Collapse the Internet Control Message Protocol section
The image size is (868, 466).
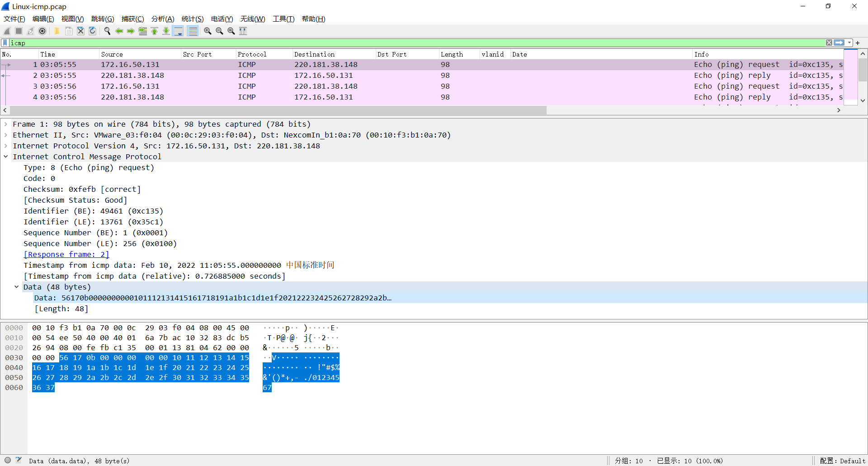pos(5,157)
